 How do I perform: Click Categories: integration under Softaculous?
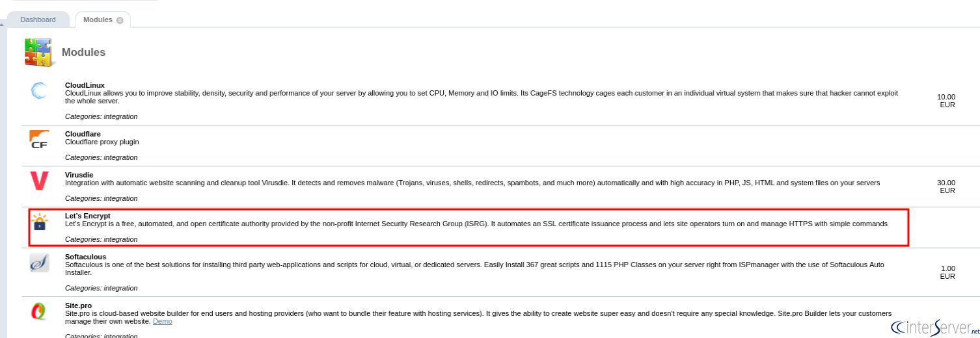pos(102,288)
